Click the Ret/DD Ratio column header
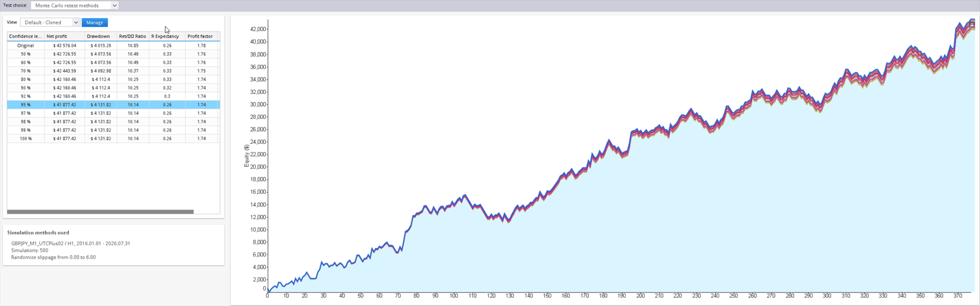This screenshot has width=980, height=306. 133,36
